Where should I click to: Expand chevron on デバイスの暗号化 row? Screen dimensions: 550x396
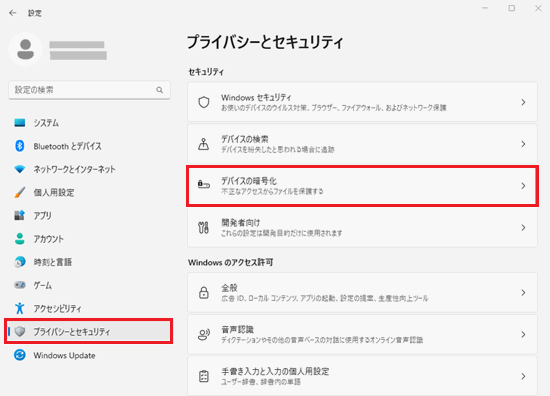coord(523,186)
